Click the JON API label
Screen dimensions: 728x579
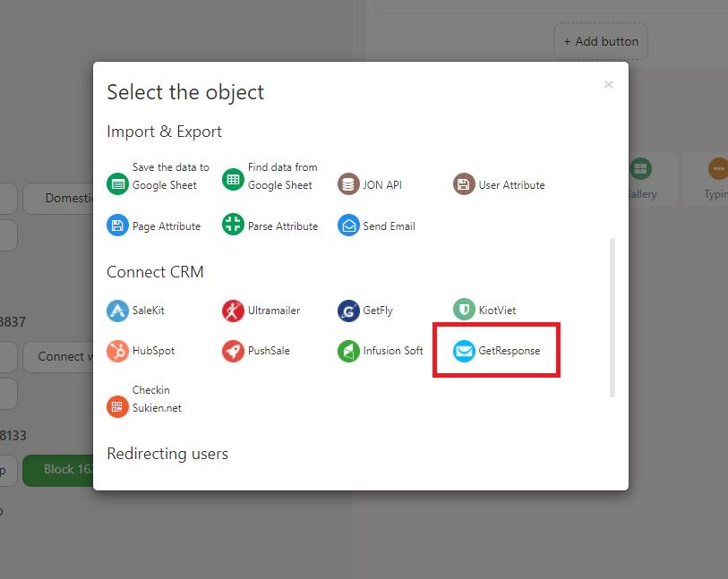click(x=382, y=184)
